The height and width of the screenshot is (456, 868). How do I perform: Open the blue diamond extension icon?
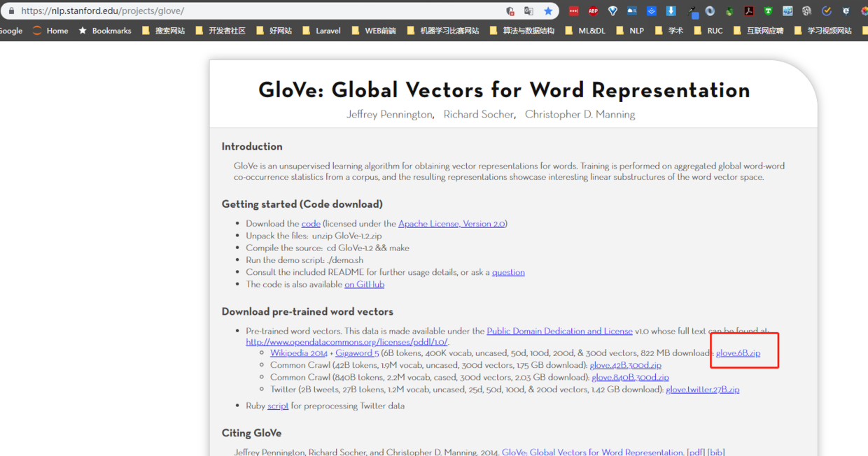click(x=612, y=11)
